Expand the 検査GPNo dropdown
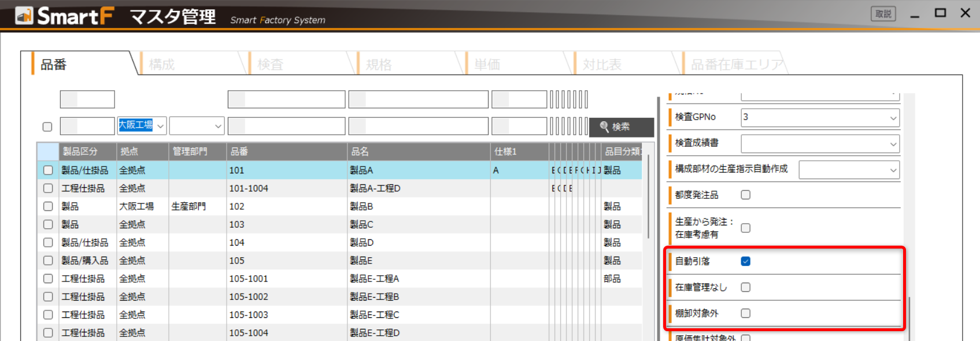 (893, 118)
